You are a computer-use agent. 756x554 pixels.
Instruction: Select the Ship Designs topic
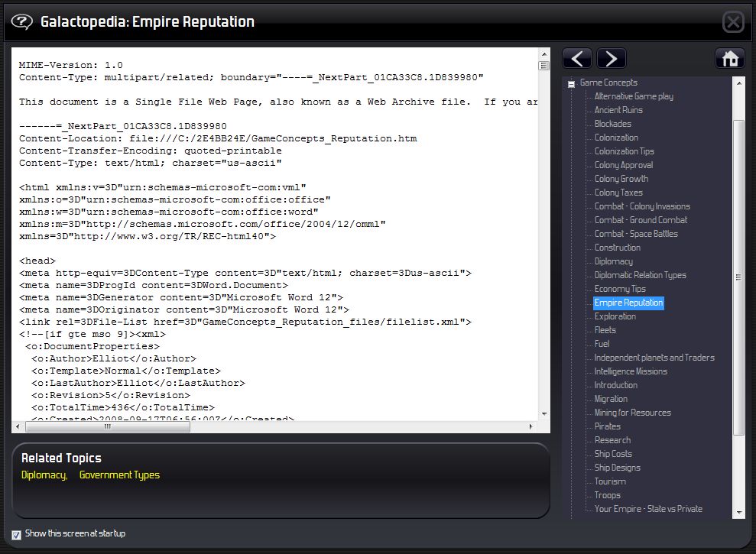coord(617,467)
